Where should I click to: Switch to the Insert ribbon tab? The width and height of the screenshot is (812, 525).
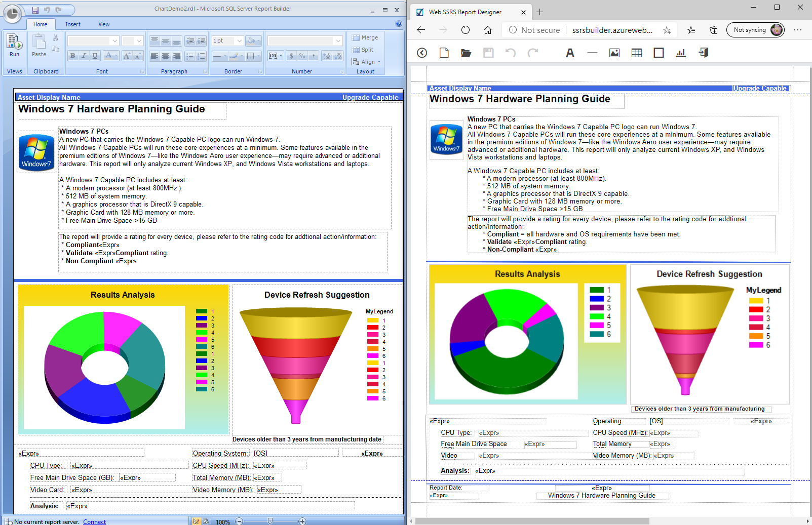coord(72,24)
